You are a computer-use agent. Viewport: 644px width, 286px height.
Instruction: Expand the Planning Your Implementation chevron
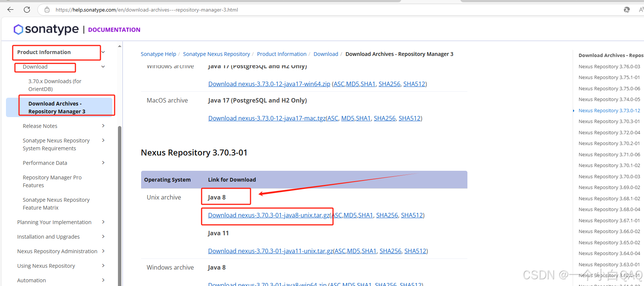tap(103, 222)
